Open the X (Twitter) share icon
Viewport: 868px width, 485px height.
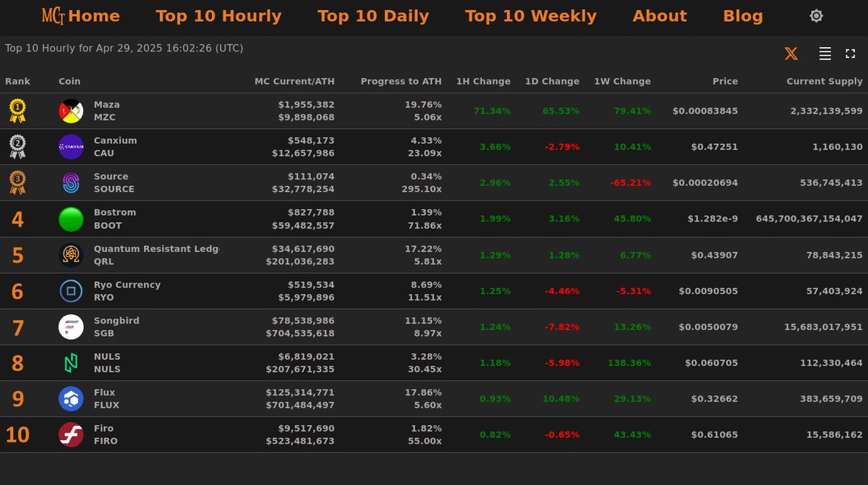pyautogui.click(x=791, y=54)
